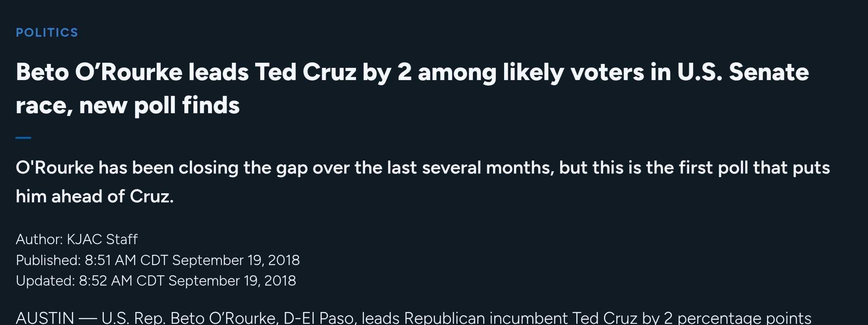
Task: Click the blue divider under the headline
Action: (23, 138)
